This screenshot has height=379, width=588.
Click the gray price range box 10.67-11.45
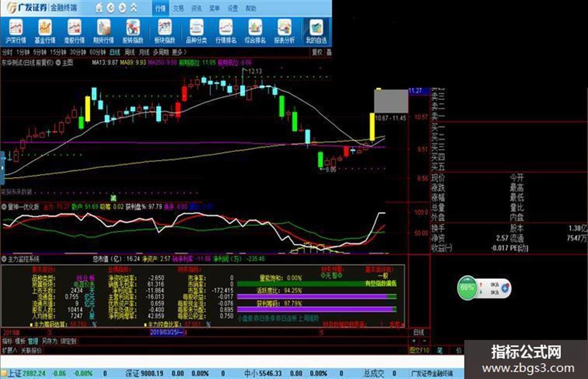point(391,101)
